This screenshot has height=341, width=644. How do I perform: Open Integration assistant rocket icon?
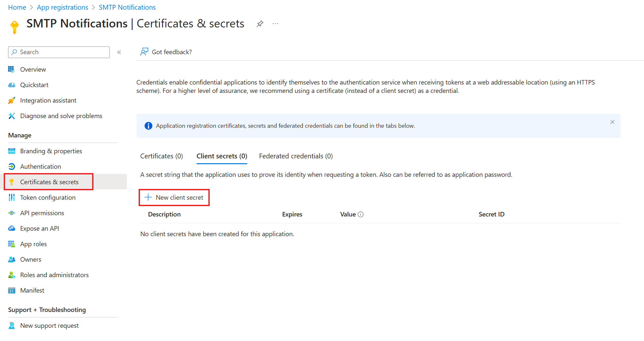(x=12, y=100)
